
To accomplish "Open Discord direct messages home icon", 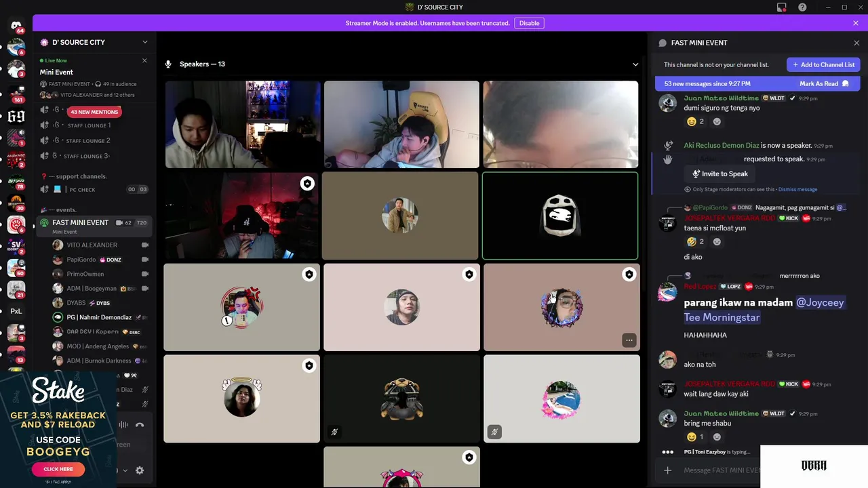I will (16, 26).
